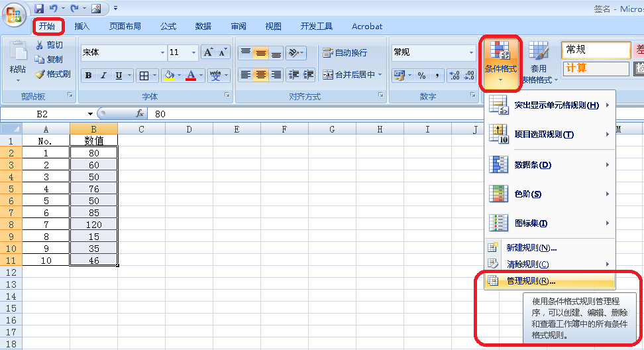The width and height of the screenshot is (644, 350).
Task: Select the 常规 cell style
Action: tap(596, 50)
